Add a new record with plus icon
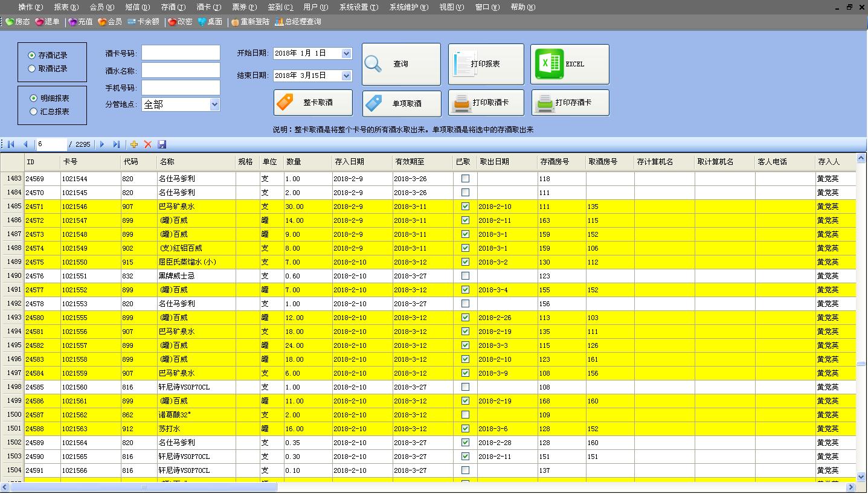 [x=134, y=144]
